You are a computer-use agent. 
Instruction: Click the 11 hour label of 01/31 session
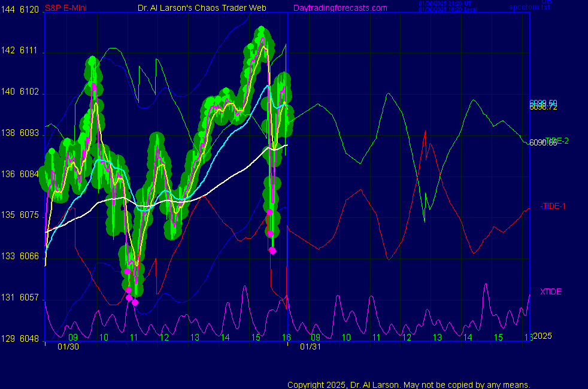pyautogui.click(x=377, y=338)
